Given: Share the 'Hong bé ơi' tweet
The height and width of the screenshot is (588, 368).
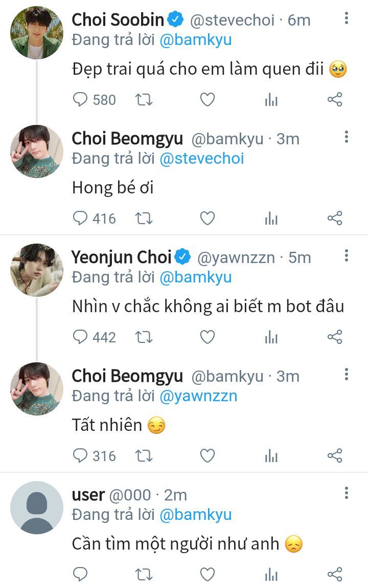Looking at the screenshot, I should click(x=335, y=218).
